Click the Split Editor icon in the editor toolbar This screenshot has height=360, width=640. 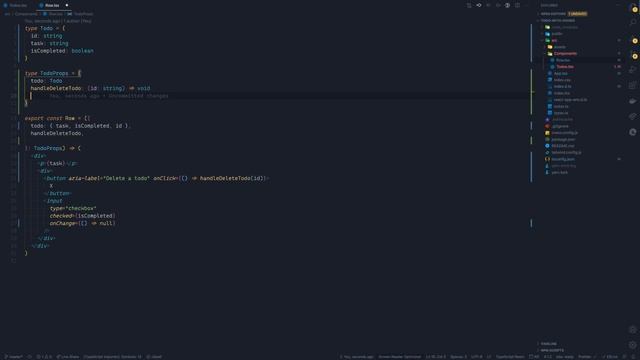(x=517, y=5)
